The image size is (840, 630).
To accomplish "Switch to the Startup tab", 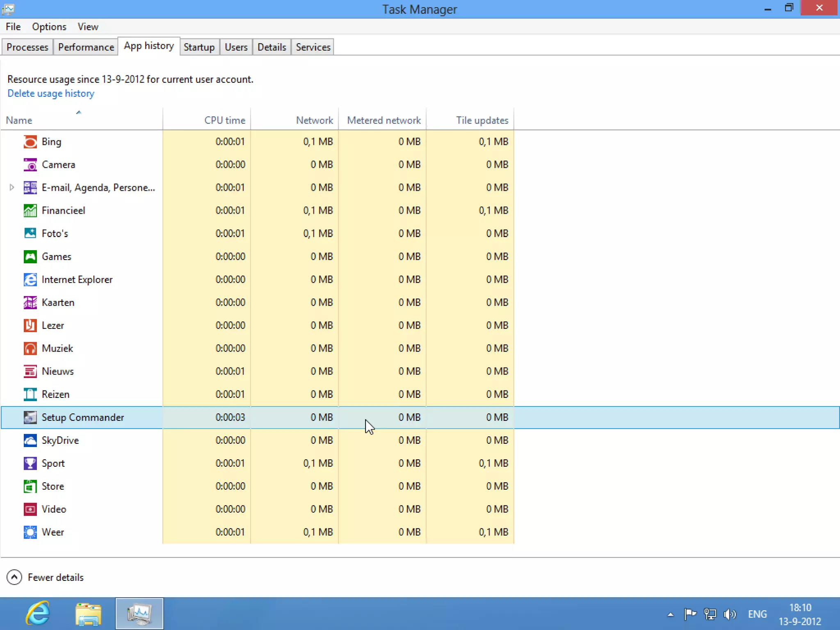I will (x=199, y=47).
